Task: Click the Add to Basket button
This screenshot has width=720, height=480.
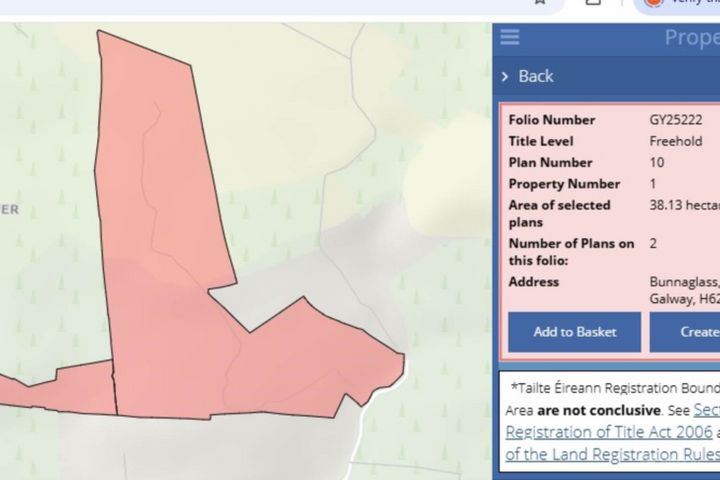Action: coord(574,332)
